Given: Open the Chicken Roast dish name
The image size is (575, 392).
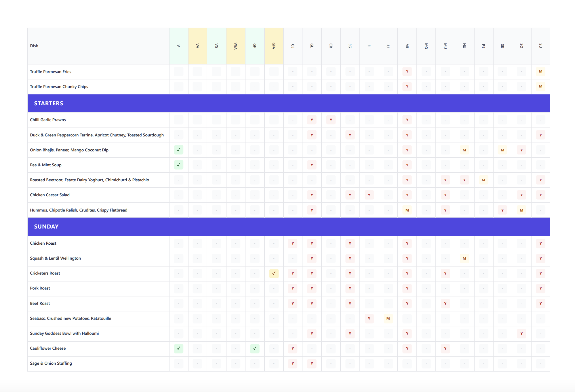Looking at the screenshot, I should (x=43, y=243).
